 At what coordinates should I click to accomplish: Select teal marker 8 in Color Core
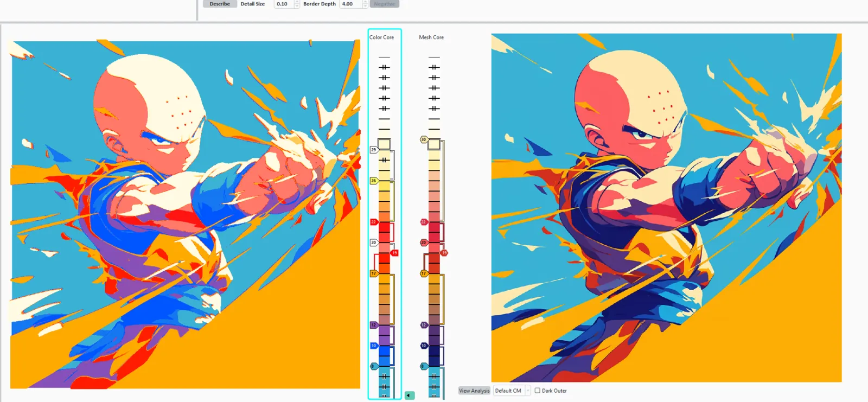click(x=373, y=366)
